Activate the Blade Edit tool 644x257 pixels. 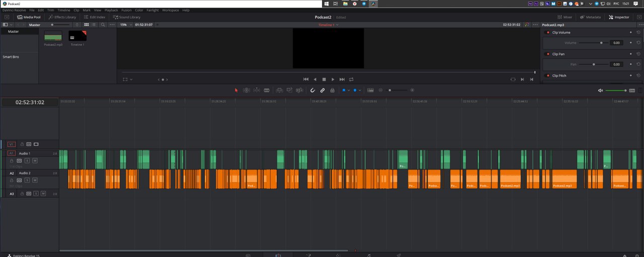(267, 91)
